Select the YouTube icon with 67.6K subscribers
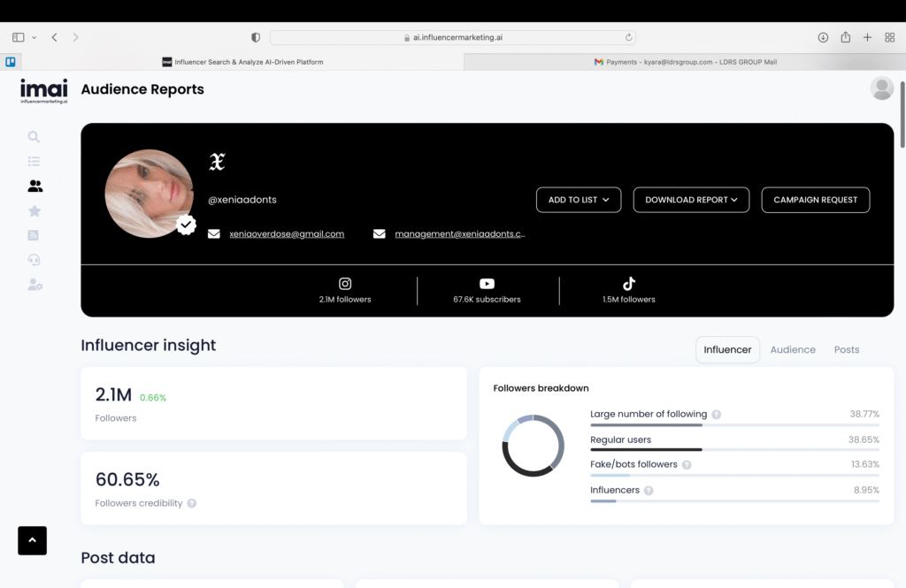This screenshot has height=588, width=906. [x=487, y=283]
